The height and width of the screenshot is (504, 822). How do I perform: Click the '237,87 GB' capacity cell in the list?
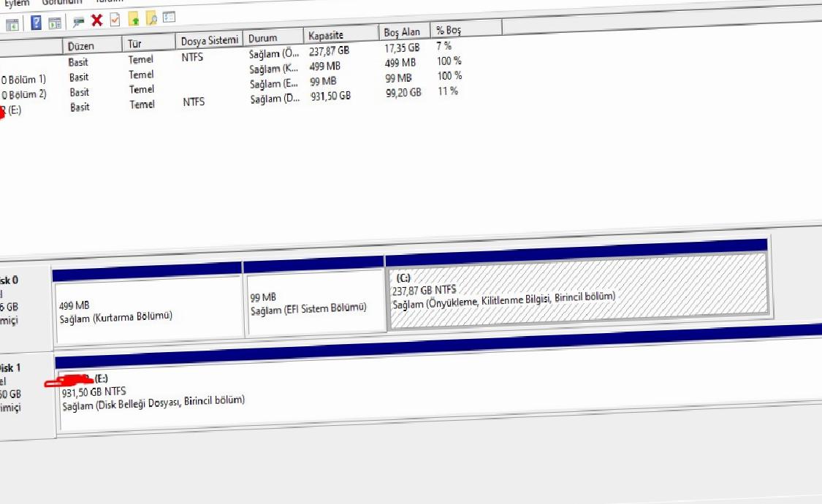pyautogui.click(x=329, y=51)
